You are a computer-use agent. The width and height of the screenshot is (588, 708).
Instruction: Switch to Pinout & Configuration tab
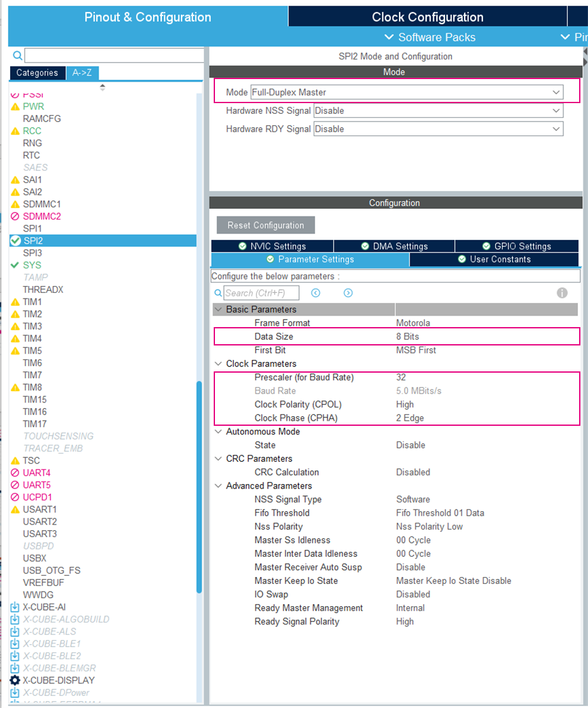(x=147, y=16)
